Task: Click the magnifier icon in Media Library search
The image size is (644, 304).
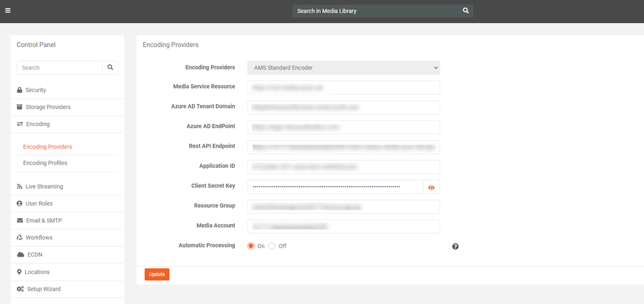Action: [466, 11]
